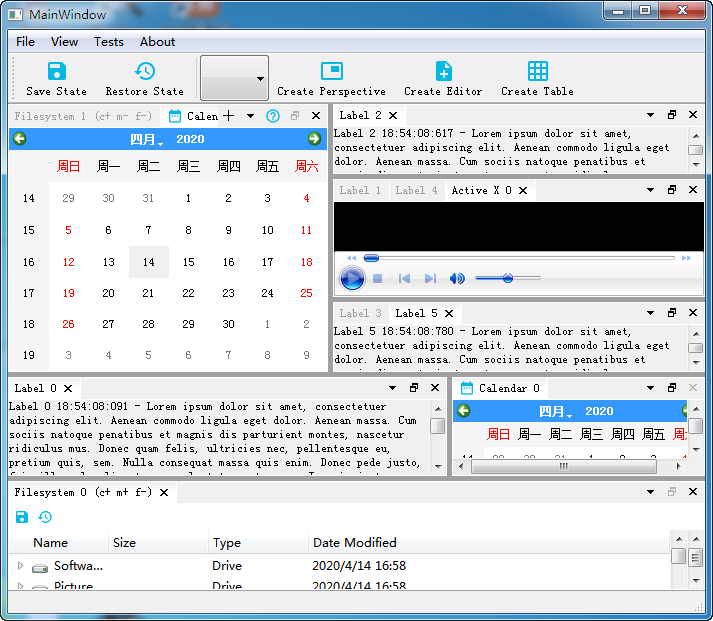Open the perspective combo box in toolbar
Screen dimensions: 713x621
234,78
